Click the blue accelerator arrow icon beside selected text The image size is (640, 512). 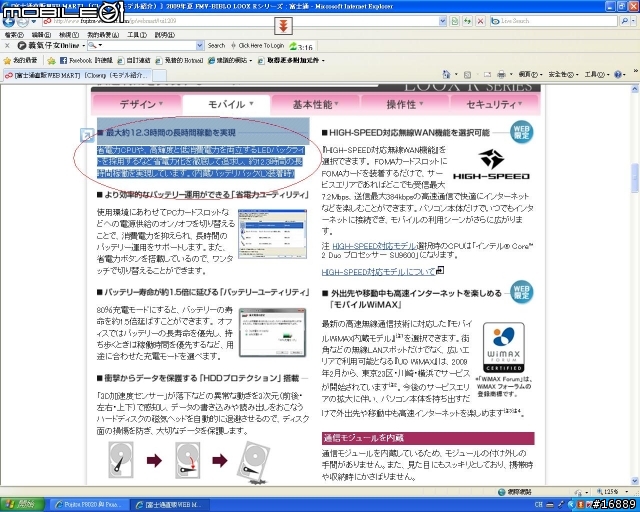[87, 135]
